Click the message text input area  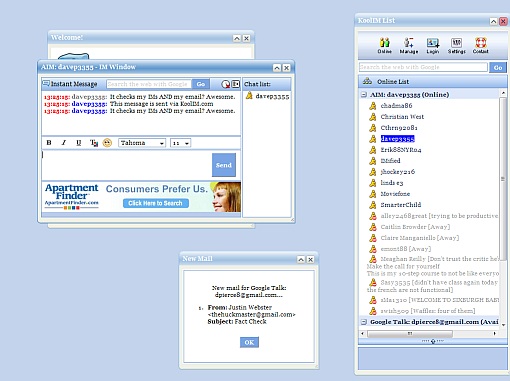coord(126,165)
